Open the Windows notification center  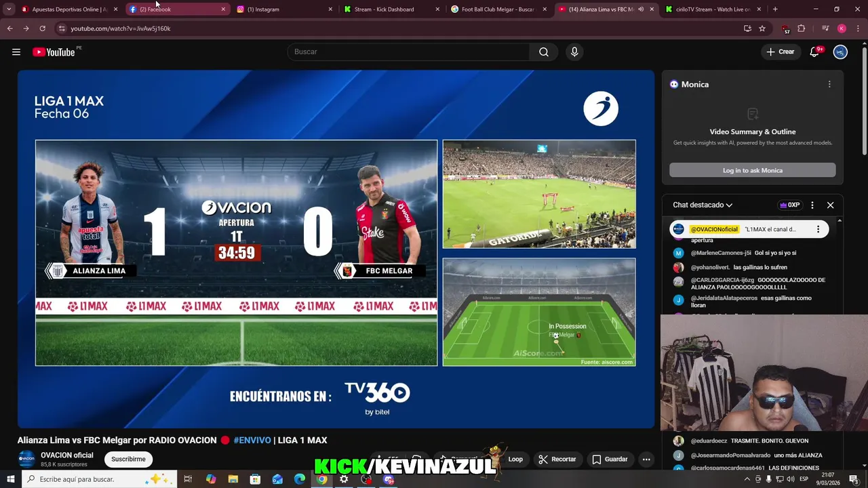tap(854, 479)
